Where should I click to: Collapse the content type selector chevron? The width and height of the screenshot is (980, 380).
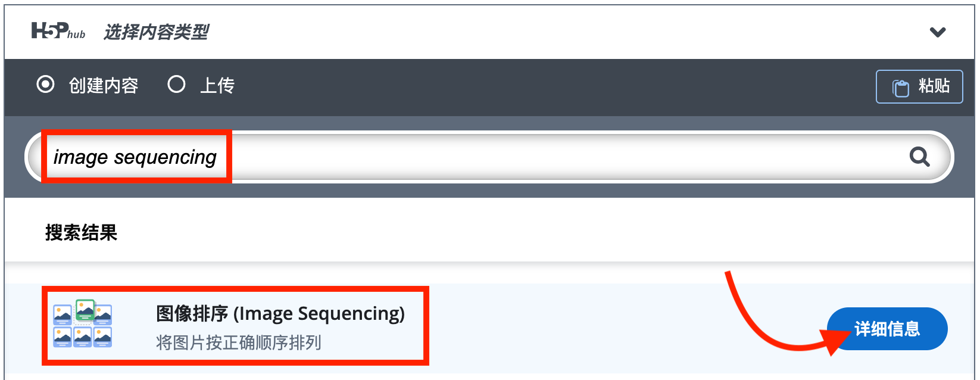[x=938, y=32]
